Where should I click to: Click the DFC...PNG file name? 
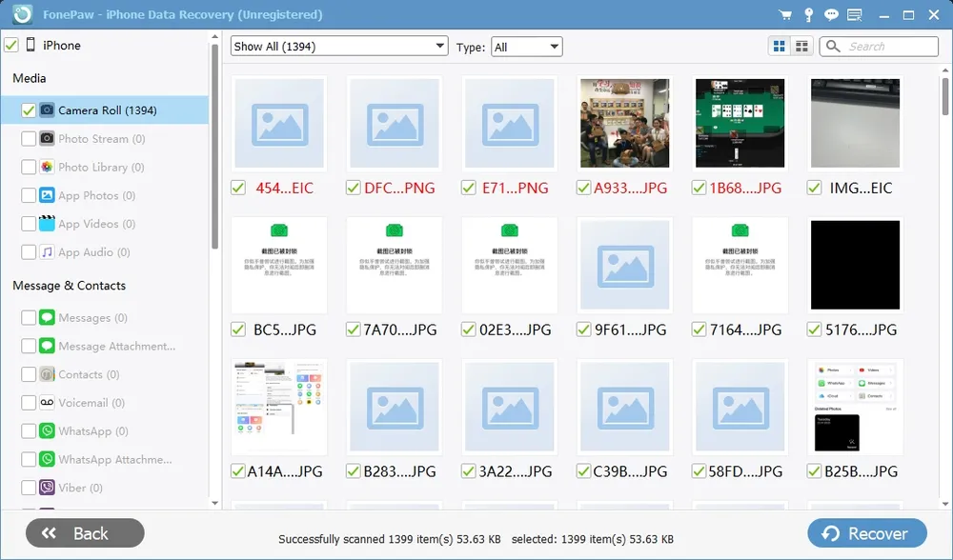tap(399, 188)
